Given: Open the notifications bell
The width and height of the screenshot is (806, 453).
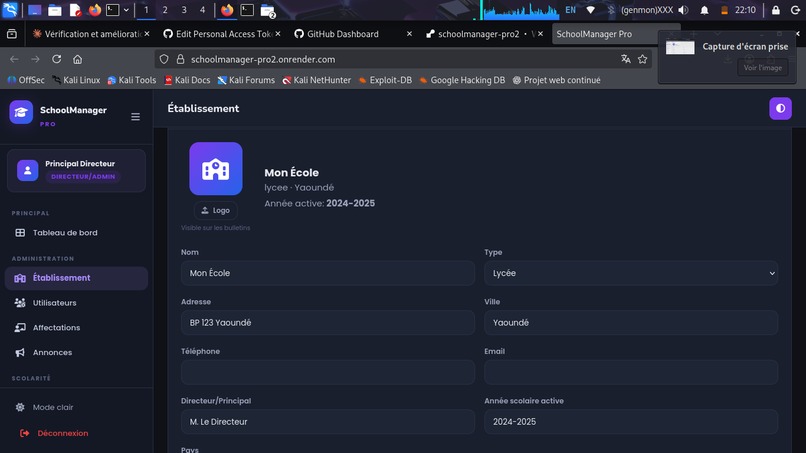Looking at the screenshot, I should 704,10.
